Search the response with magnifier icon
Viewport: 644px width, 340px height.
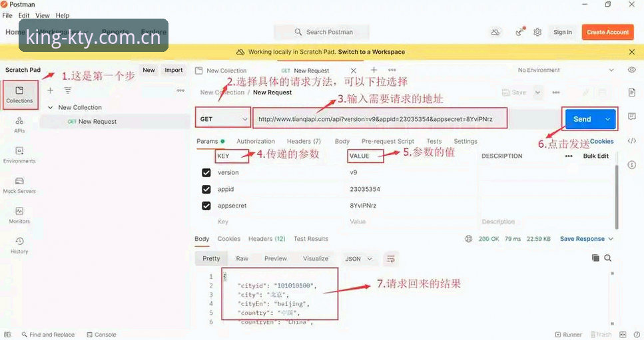pos(608,258)
